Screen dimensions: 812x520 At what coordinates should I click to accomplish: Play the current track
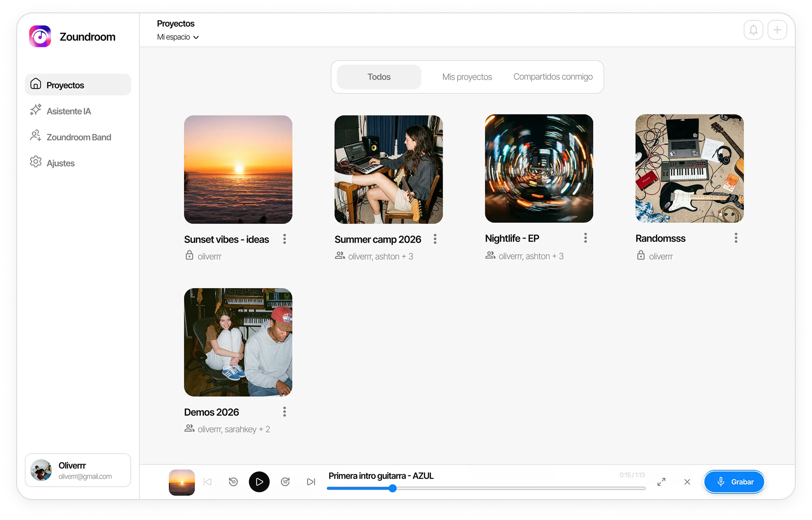click(259, 482)
